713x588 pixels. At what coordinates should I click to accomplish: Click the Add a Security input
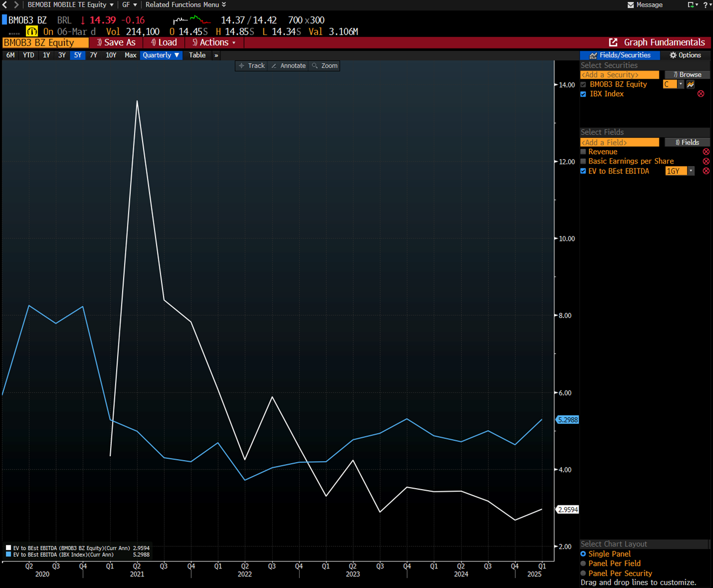point(620,75)
